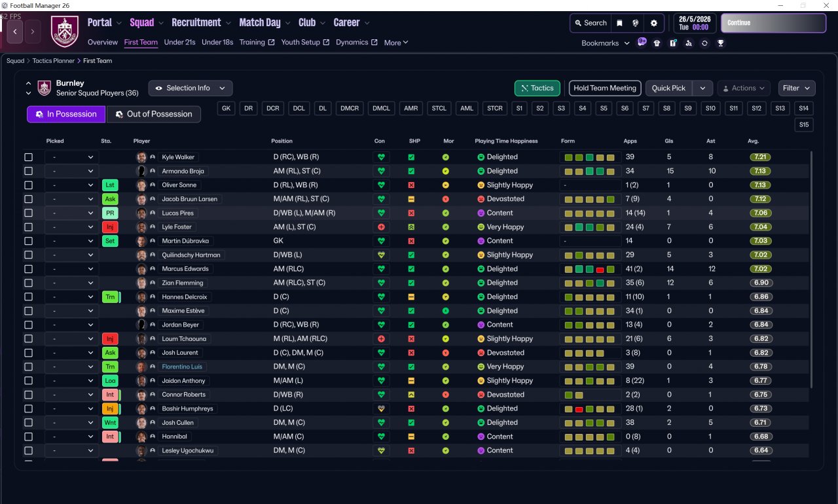Open the Career main menu

pyautogui.click(x=352, y=23)
